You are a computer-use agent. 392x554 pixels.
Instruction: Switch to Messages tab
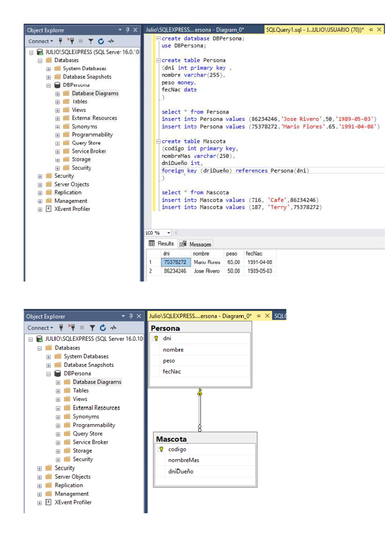195,244
